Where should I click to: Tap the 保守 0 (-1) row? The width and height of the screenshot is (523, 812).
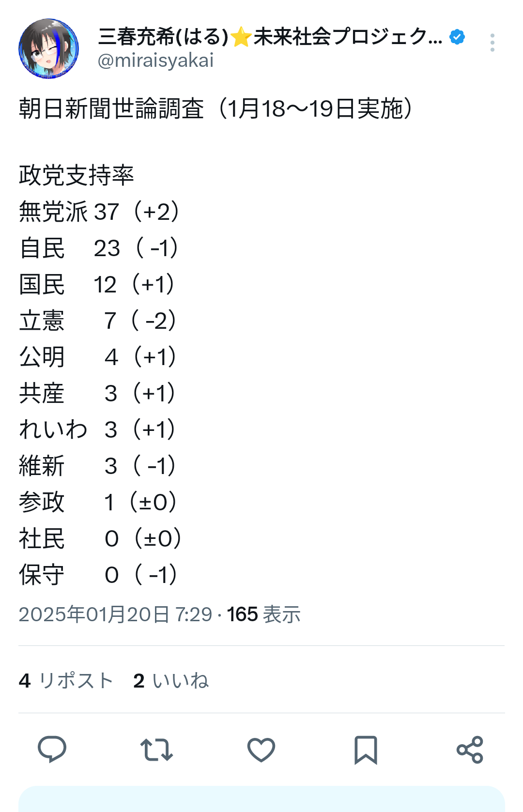(x=98, y=575)
